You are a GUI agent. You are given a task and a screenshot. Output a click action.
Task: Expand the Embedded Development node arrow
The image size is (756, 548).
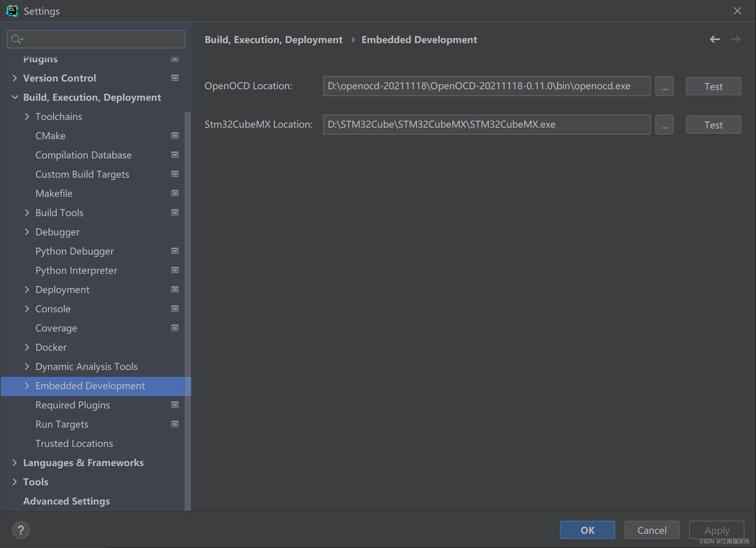(x=27, y=386)
